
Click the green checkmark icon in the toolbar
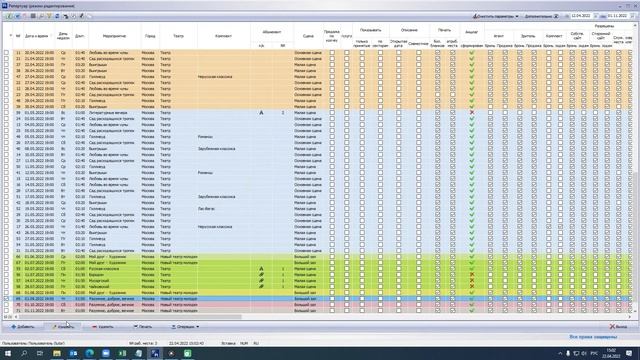pos(9,16)
